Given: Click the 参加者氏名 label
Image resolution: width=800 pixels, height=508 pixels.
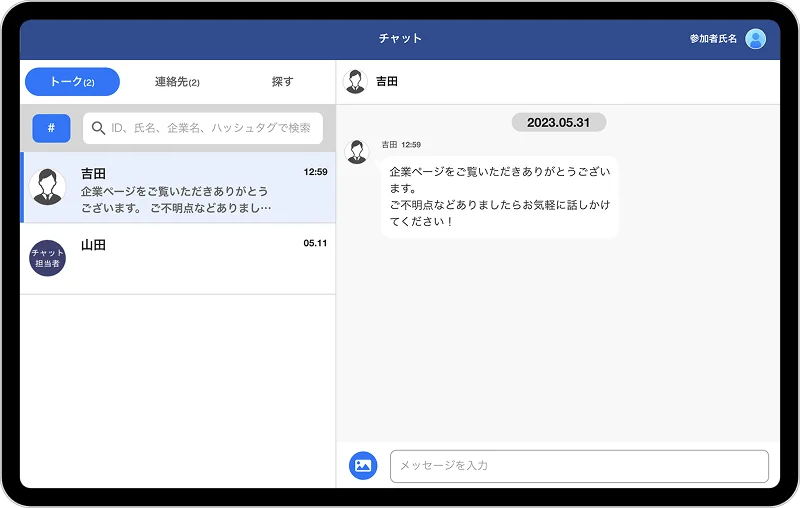Looking at the screenshot, I should 712,39.
